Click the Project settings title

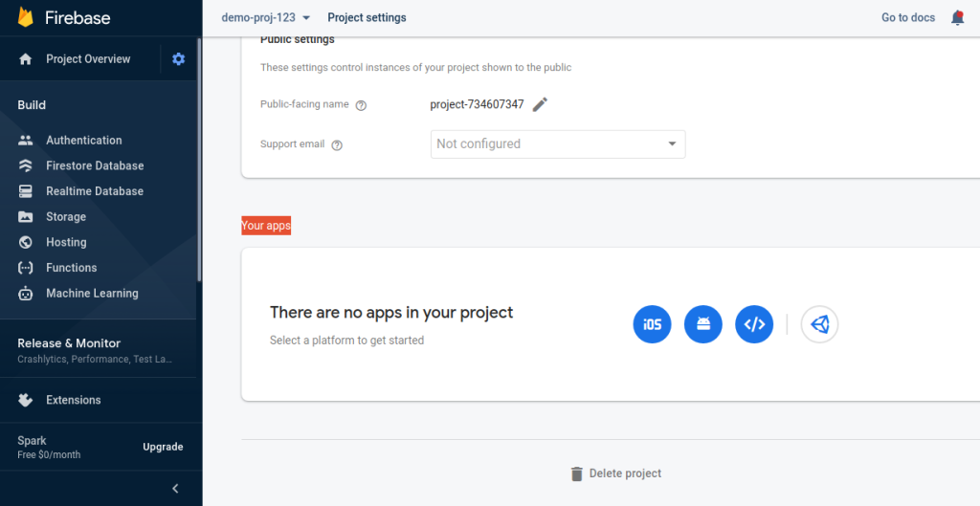(x=367, y=17)
